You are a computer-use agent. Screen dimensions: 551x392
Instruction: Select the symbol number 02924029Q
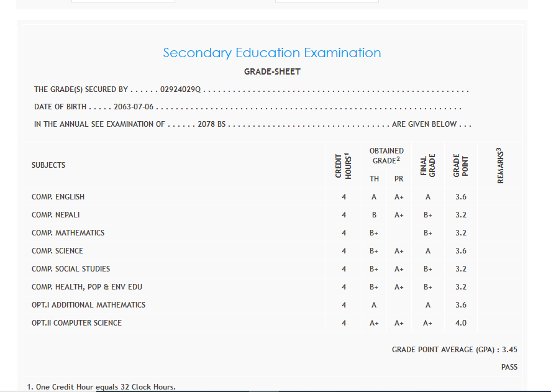click(x=180, y=89)
